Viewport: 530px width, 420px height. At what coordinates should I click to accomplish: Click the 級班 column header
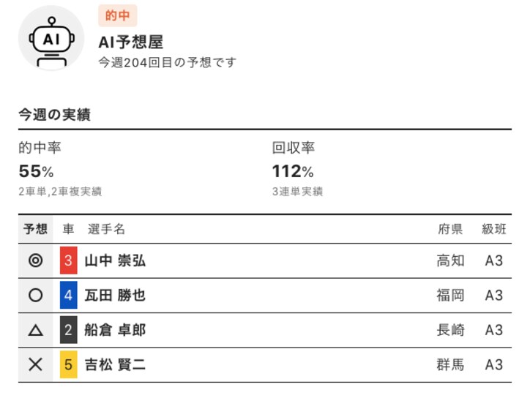[x=493, y=229]
